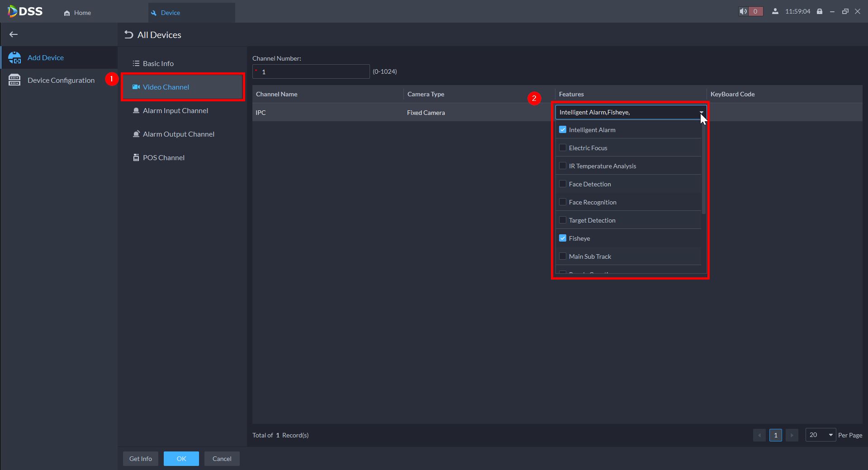868x470 pixels.
Task: Click the Alarm Output Channel icon
Action: pos(136,134)
